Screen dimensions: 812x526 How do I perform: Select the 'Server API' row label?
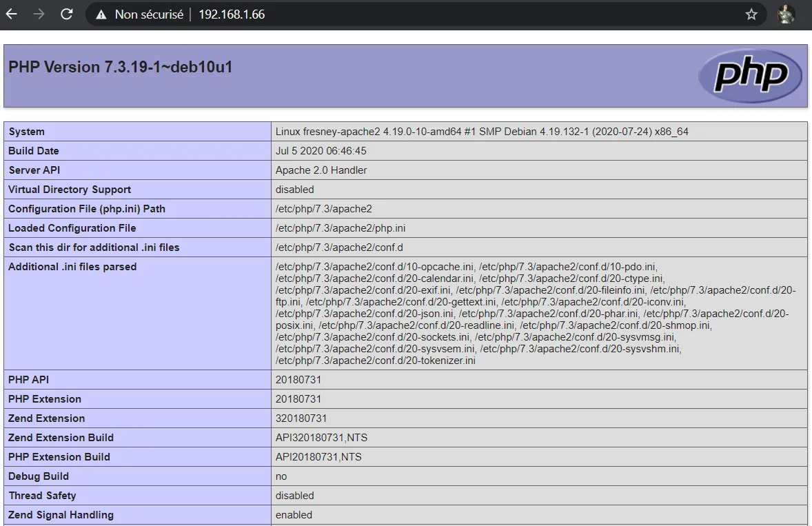tap(34, 170)
